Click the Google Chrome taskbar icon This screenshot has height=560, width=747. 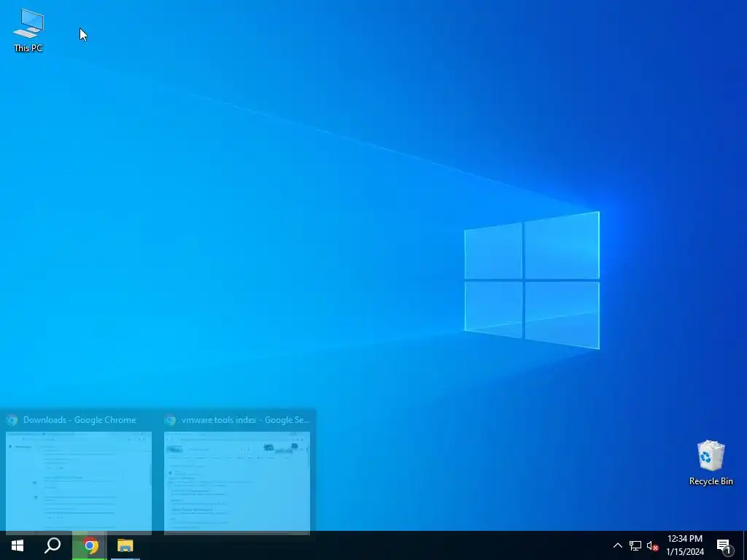90,545
